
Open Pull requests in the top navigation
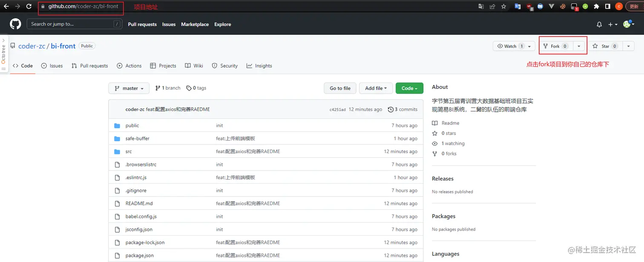[142, 24]
